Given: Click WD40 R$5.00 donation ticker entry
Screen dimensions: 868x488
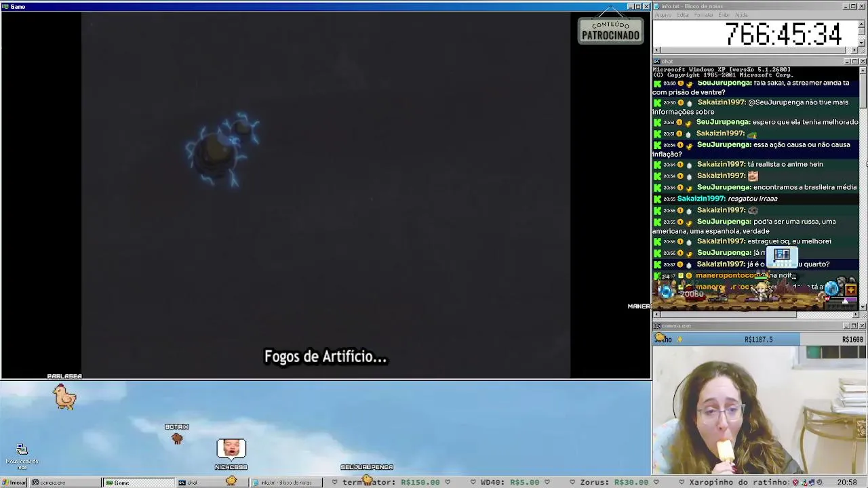Looking at the screenshot, I should point(509,483).
